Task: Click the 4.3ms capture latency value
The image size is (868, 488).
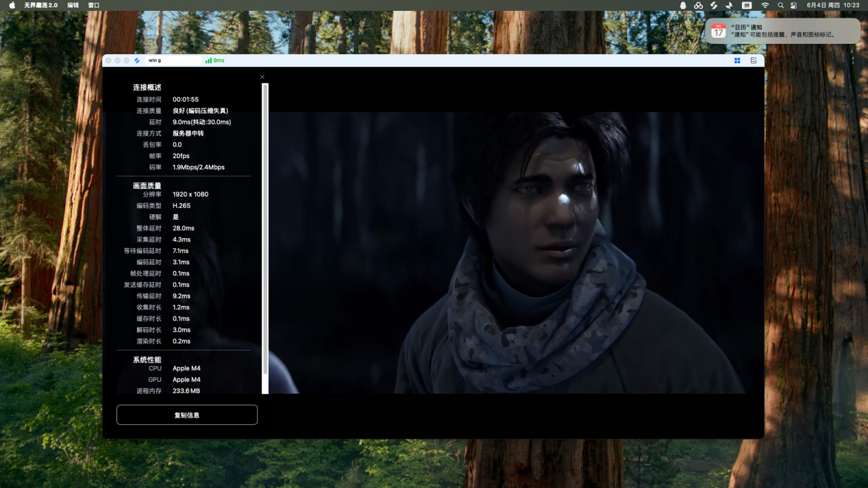Action: coord(182,240)
